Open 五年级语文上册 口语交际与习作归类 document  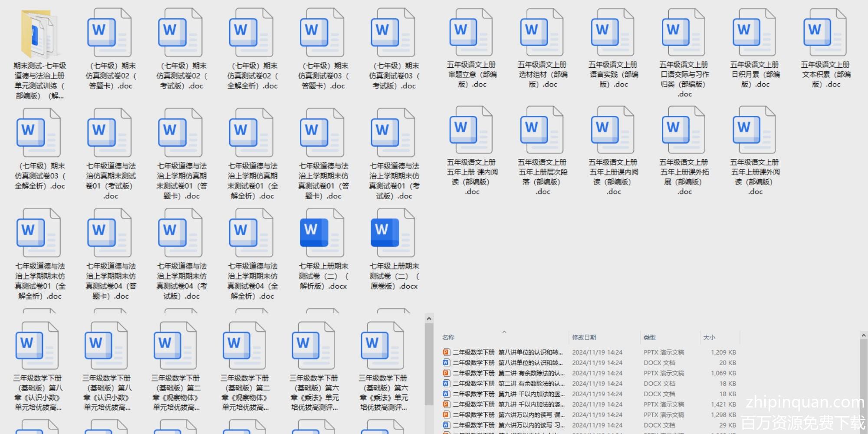684,34
